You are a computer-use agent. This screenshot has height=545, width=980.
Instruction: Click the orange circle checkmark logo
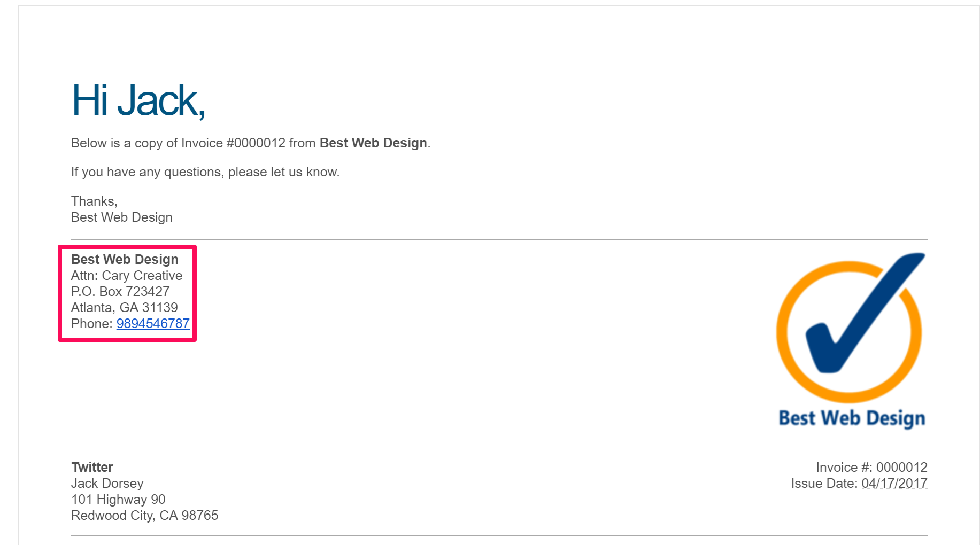[850, 328]
